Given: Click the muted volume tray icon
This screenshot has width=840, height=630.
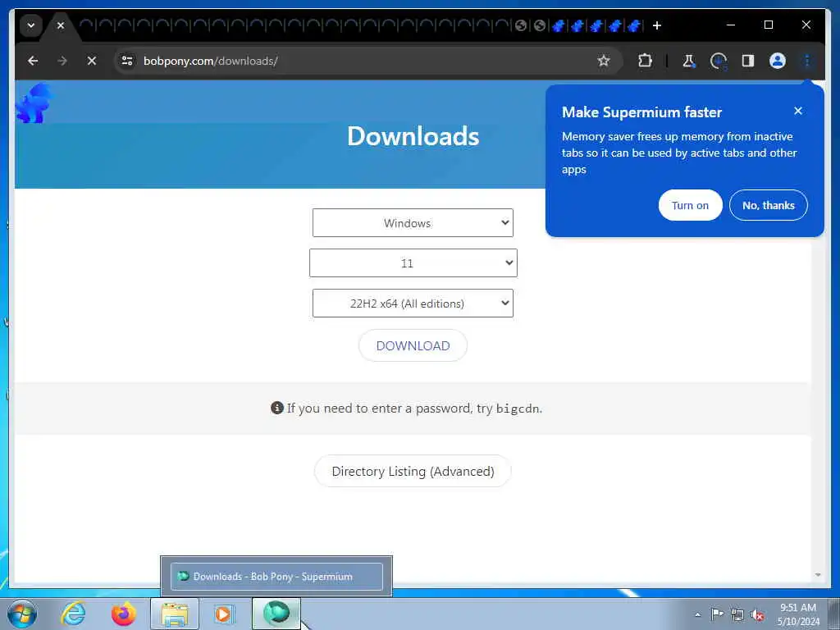Looking at the screenshot, I should click(757, 614).
